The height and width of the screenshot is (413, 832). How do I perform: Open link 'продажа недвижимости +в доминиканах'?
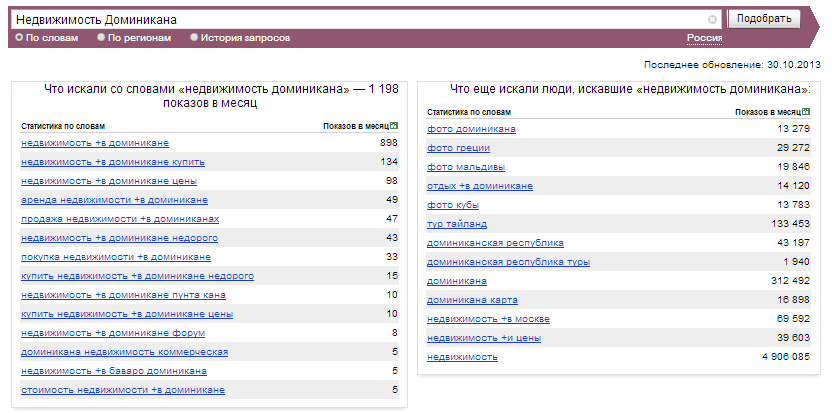click(120, 219)
